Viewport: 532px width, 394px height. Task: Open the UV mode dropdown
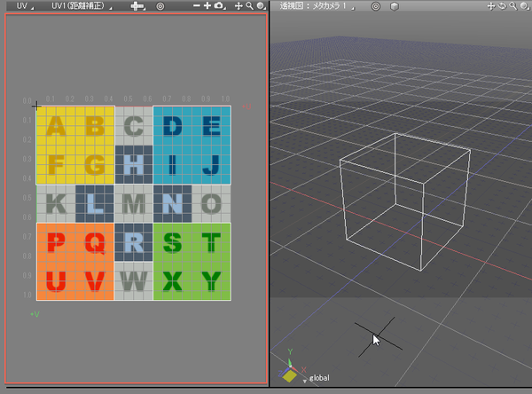click(x=25, y=5)
